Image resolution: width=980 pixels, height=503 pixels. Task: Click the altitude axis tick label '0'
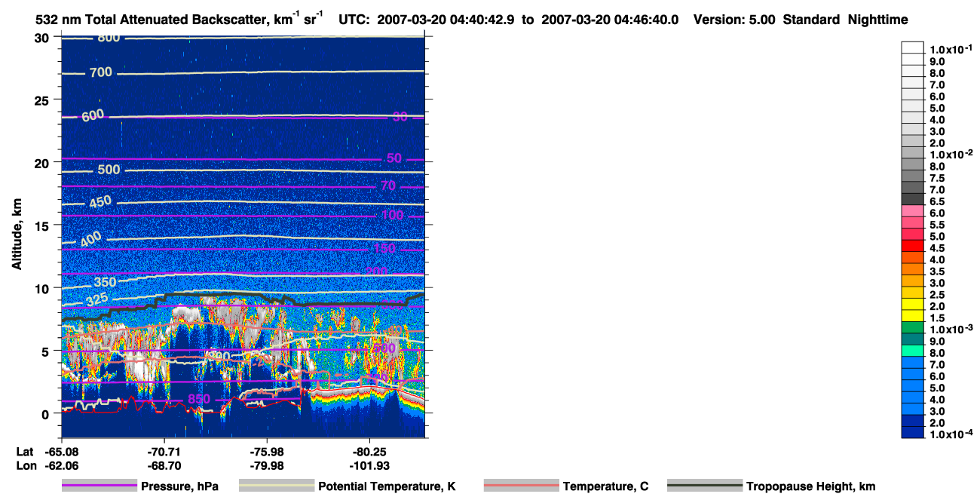coord(47,414)
